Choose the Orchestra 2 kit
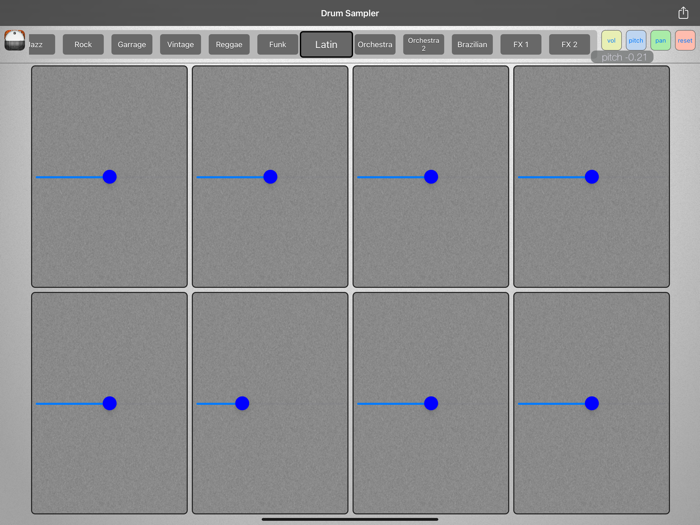 click(x=424, y=45)
